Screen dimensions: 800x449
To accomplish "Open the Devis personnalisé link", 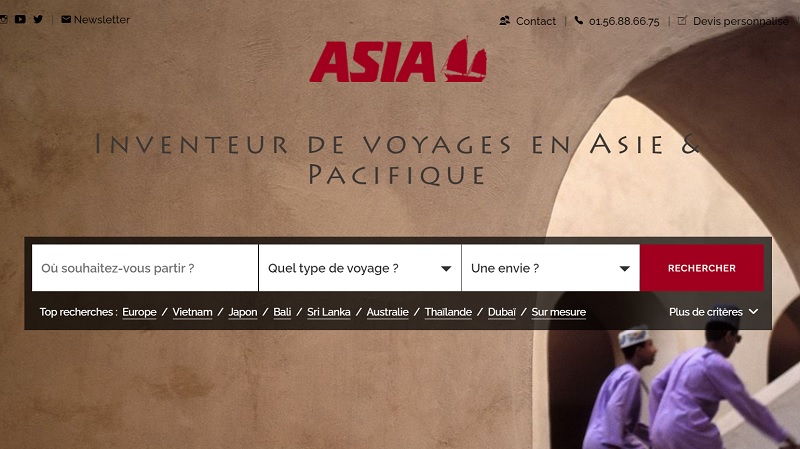I will pyautogui.click(x=740, y=21).
